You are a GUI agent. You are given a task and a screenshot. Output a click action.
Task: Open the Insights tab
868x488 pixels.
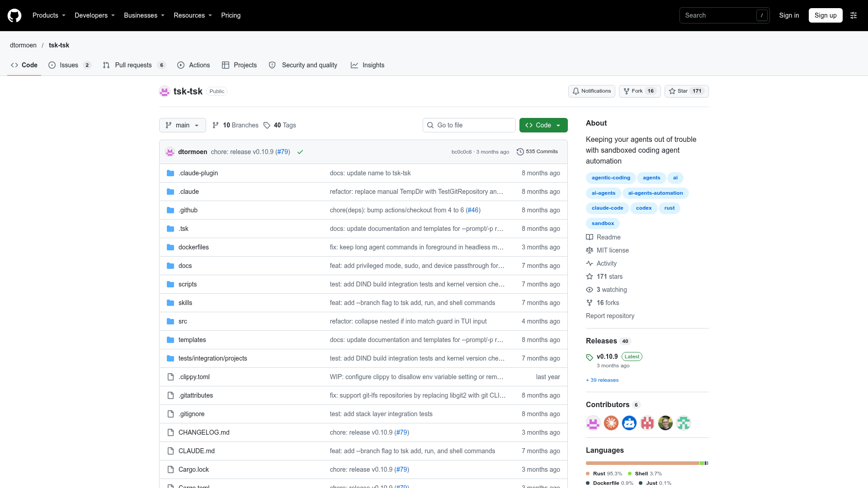368,65
